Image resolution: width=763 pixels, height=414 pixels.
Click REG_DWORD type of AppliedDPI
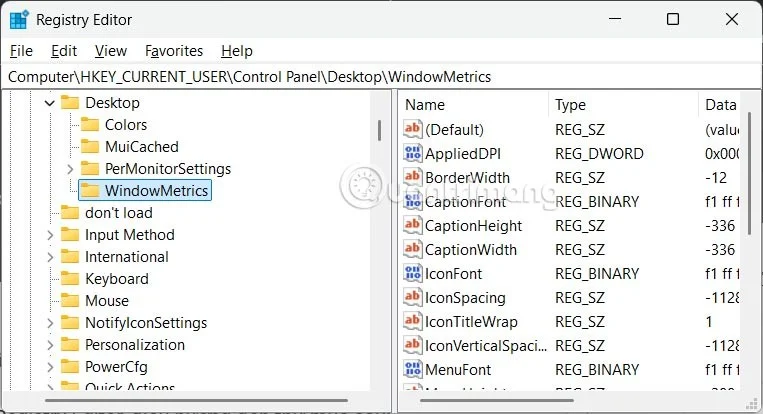(599, 154)
